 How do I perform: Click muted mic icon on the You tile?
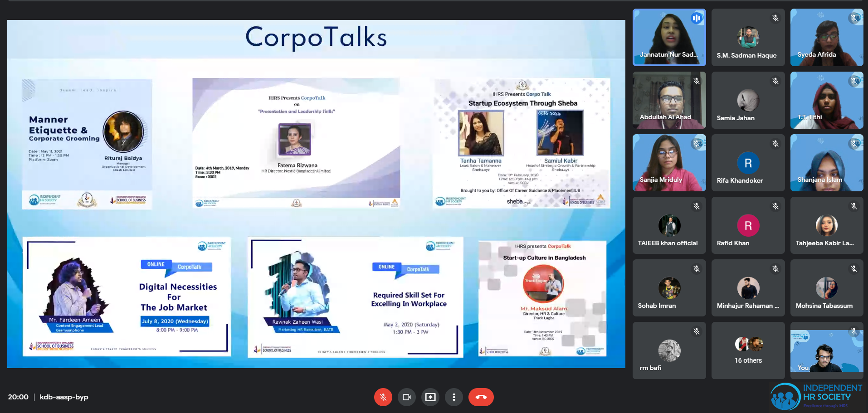coord(854,331)
